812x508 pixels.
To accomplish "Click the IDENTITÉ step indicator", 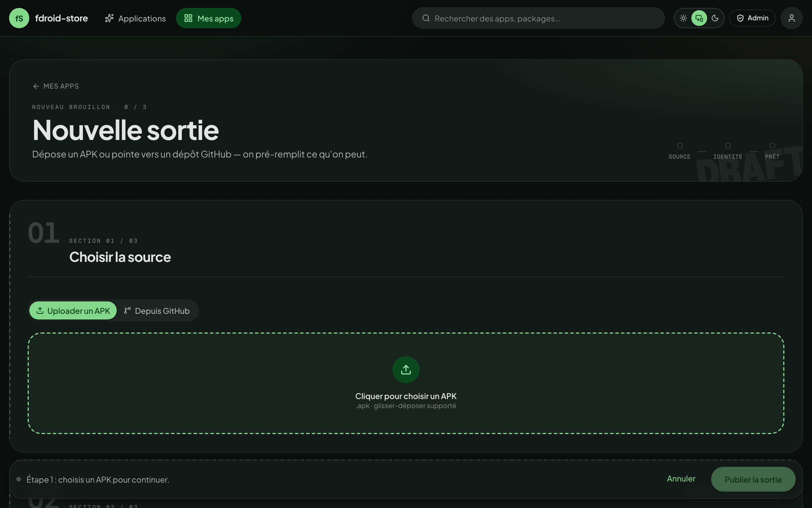I will tap(728, 151).
